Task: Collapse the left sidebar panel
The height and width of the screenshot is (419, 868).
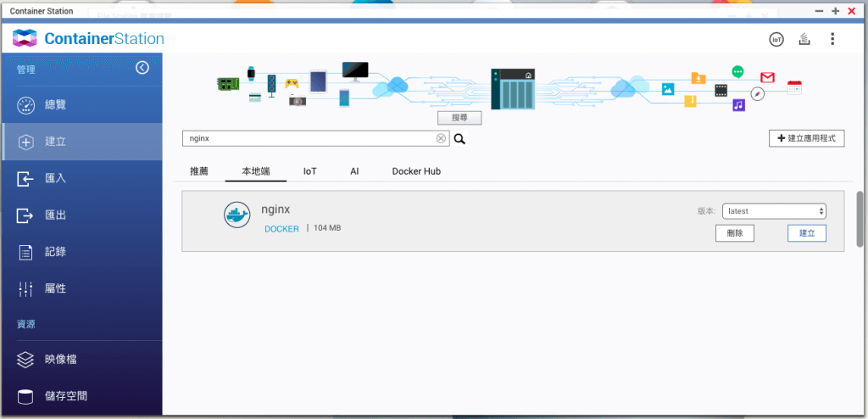Action: (142, 68)
